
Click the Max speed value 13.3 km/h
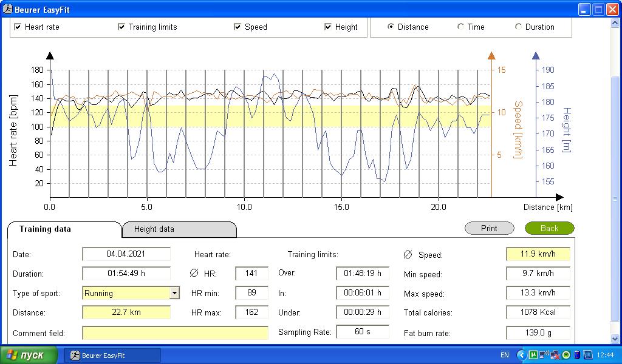point(538,292)
